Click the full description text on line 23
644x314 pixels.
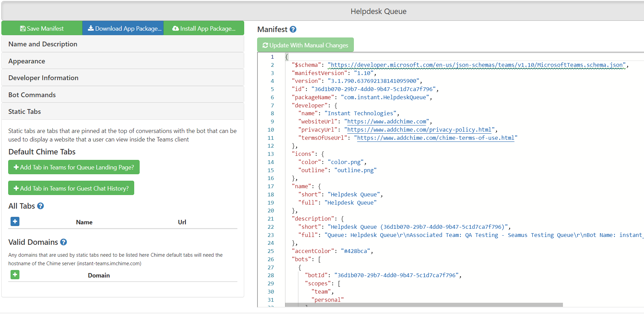(x=484, y=235)
